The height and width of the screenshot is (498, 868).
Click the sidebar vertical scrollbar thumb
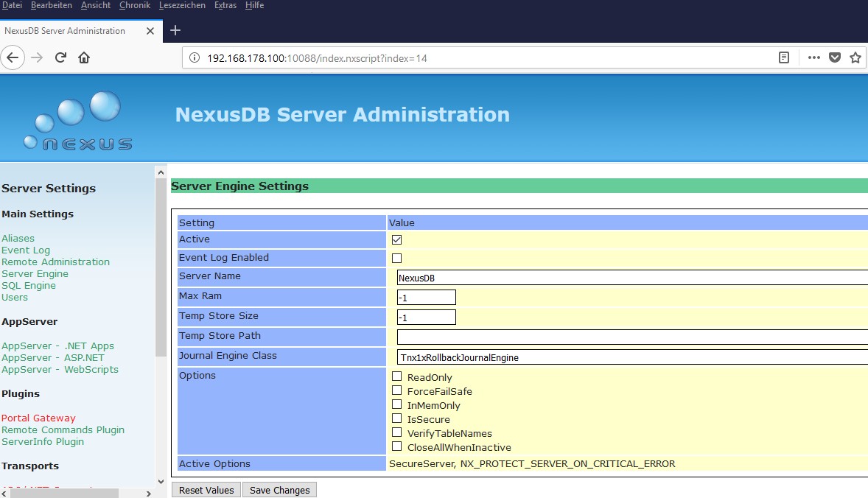click(161, 267)
